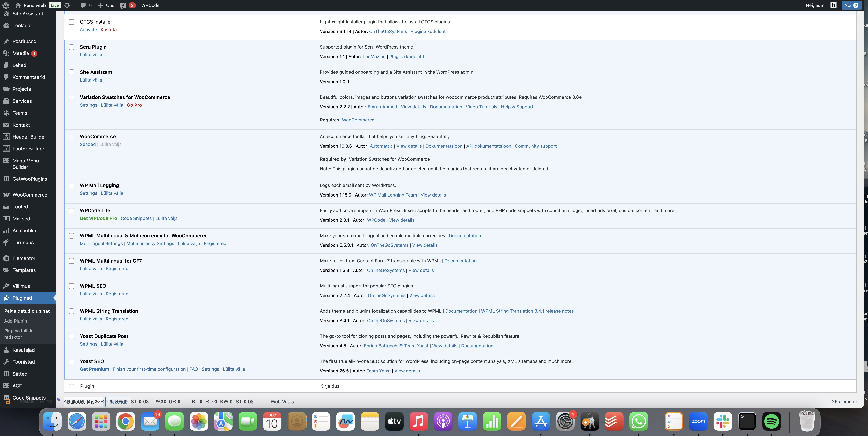The width and height of the screenshot is (868, 436).
Task: Open the Uus new content menu
Action: point(106,5)
